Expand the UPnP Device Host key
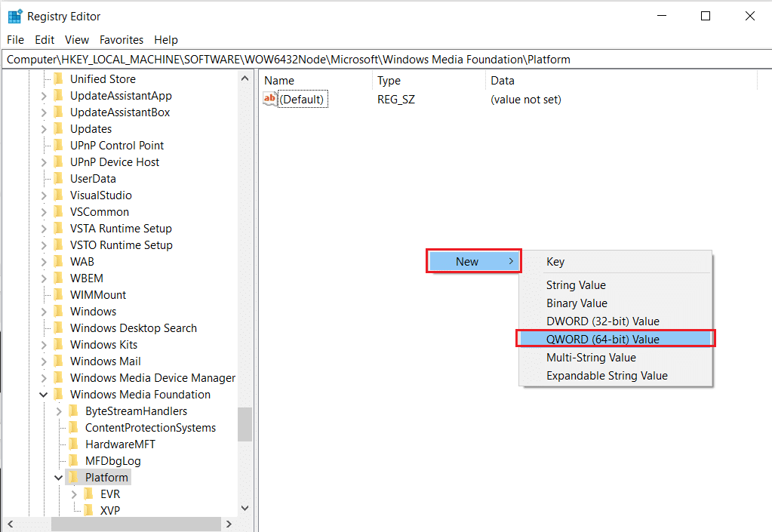Image resolution: width=772 pixels, height=532 pixels. tap(43, 162)
